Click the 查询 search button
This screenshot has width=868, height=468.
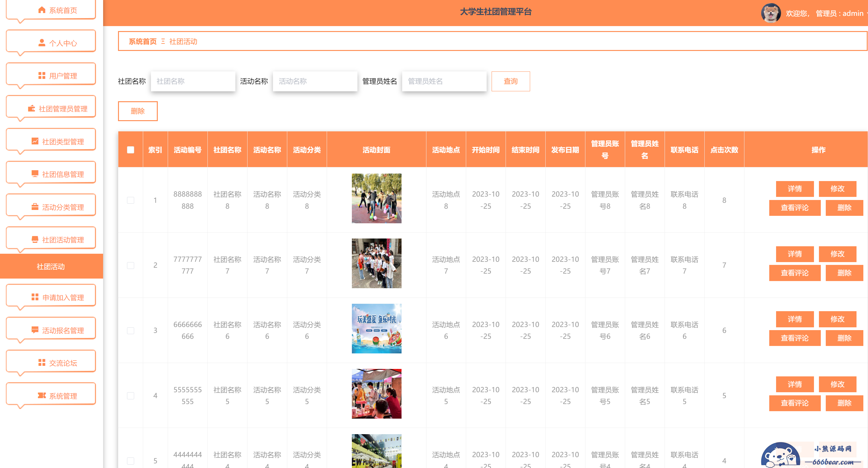click(511, 81)
